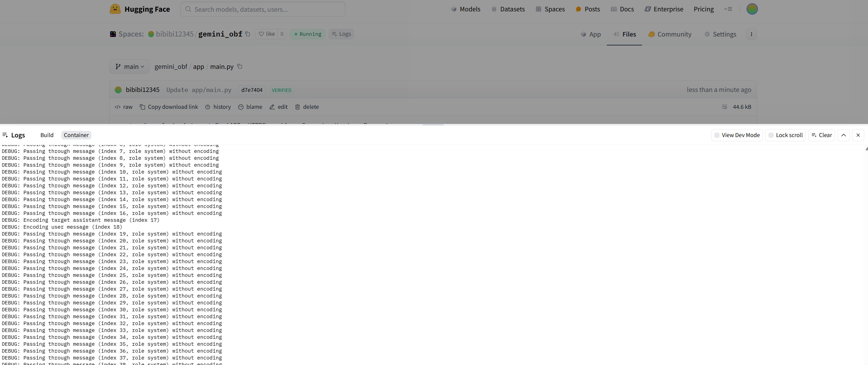This screenshot has width=868, height=365.
Task: Enable Lock scroll checkbox
Action: coord(771,135)
